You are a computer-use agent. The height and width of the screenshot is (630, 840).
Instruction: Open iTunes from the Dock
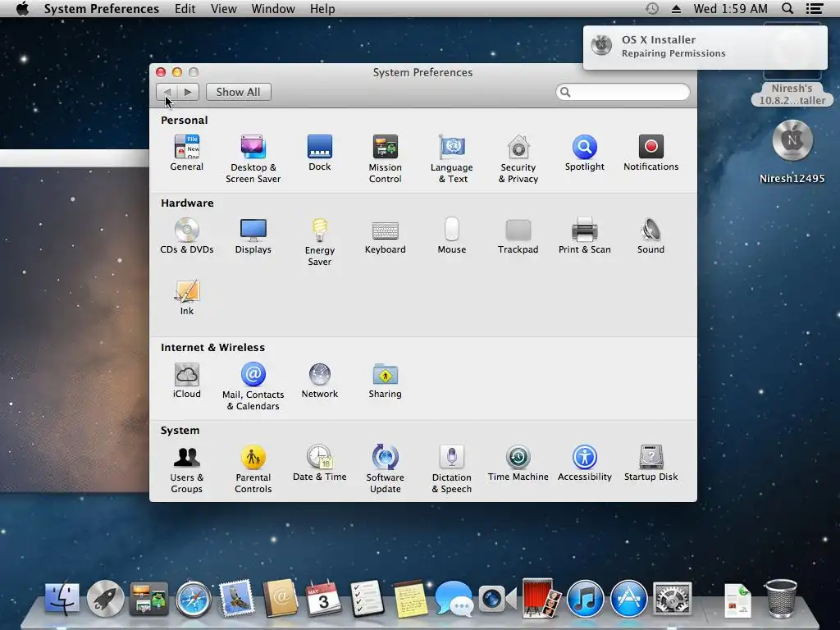584,598
